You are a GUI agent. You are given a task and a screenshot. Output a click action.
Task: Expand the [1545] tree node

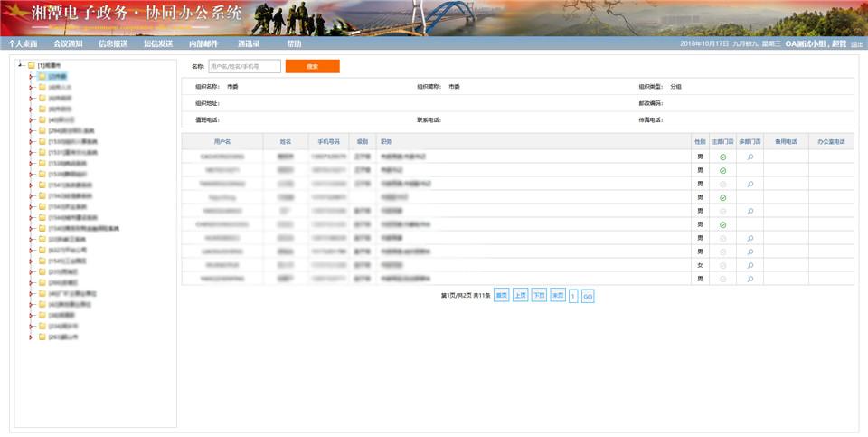click(x=30, y=261)
